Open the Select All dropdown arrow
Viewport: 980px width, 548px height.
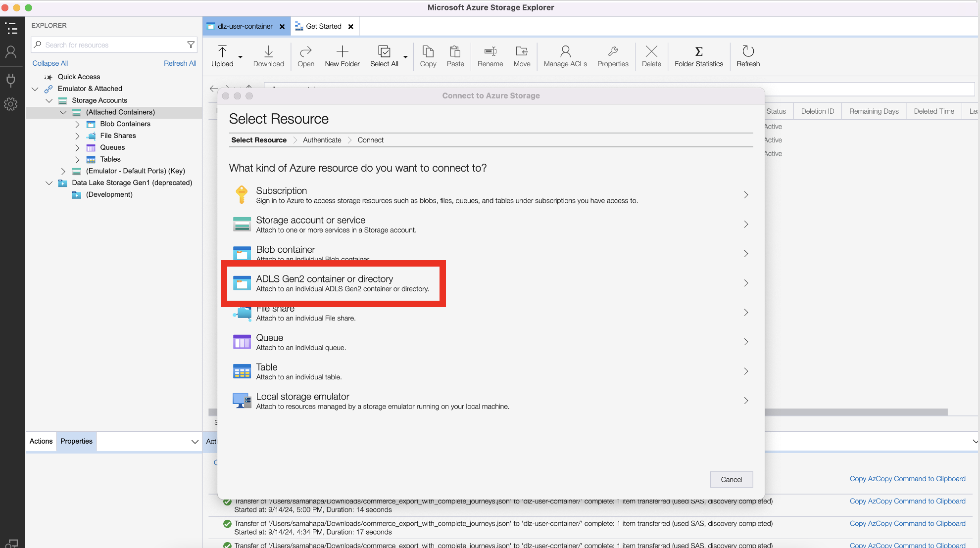coord(405,57)
